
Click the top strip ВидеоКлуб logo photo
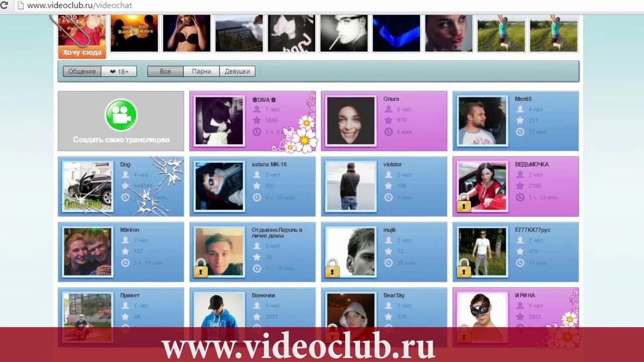click(x=134, y=33)
